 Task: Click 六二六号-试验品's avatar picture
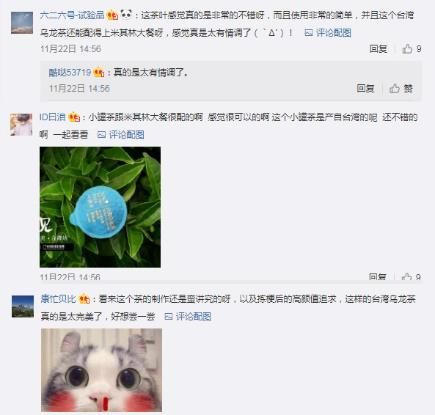[22, 23]
